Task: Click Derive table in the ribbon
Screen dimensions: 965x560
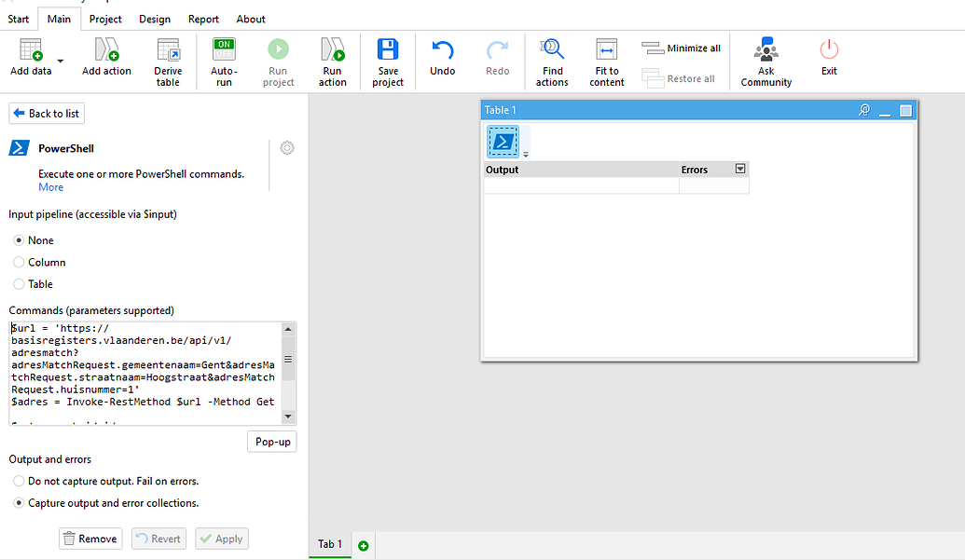Action: point(168,62)
